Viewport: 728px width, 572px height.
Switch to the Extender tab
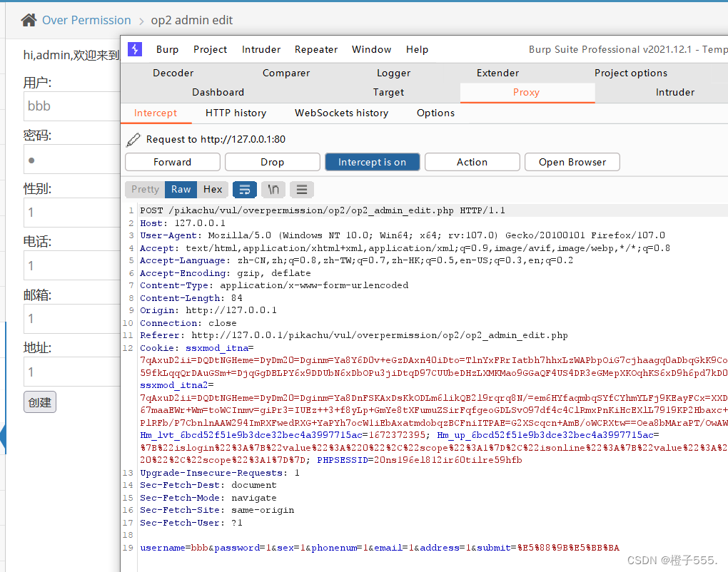pos(497,73)
